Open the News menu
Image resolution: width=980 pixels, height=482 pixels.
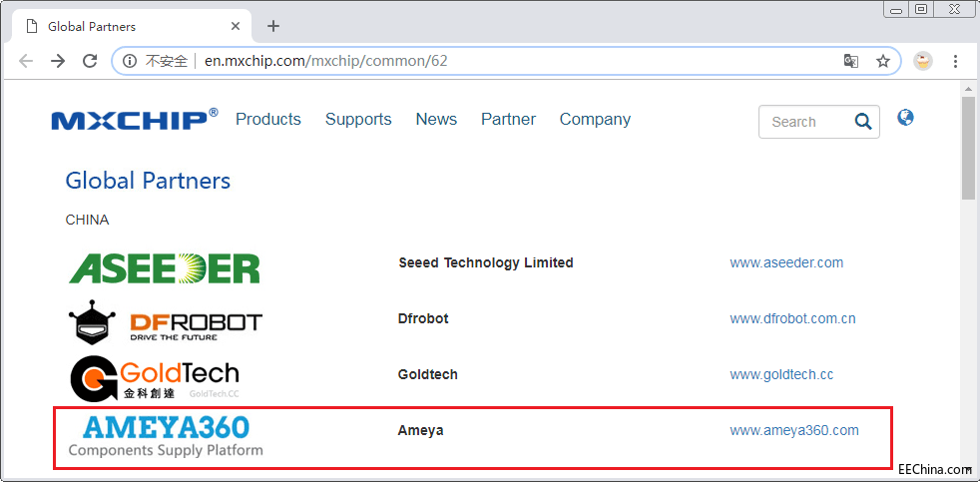click(436, 119)
